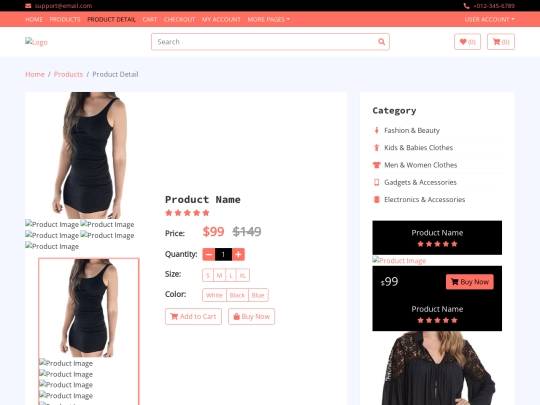This screenshot has width=540, height=405.
Task: Go to the Checkout nav item
Action: click(179, 19)
